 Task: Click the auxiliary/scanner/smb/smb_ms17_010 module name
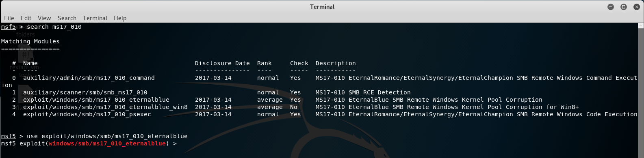[85, 92]
